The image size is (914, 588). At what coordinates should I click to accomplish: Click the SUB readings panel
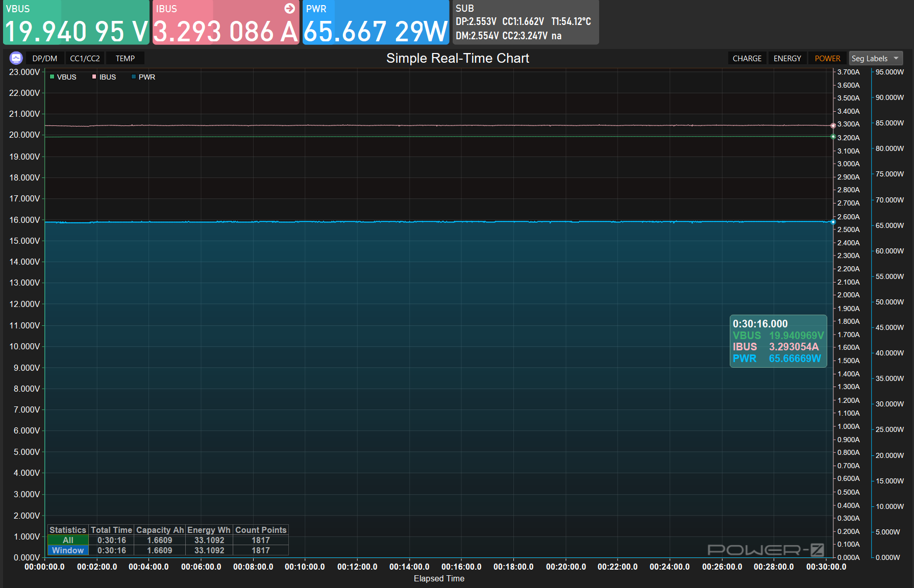click(526, 22)
